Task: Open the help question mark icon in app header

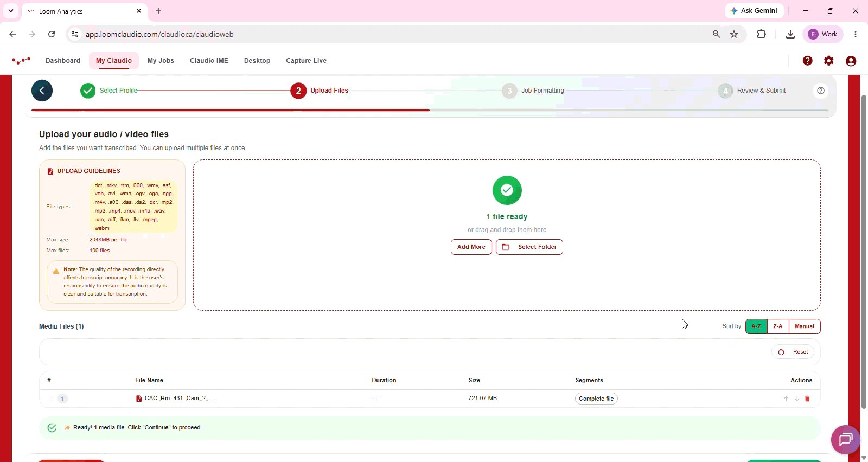Action: (808, 61)
